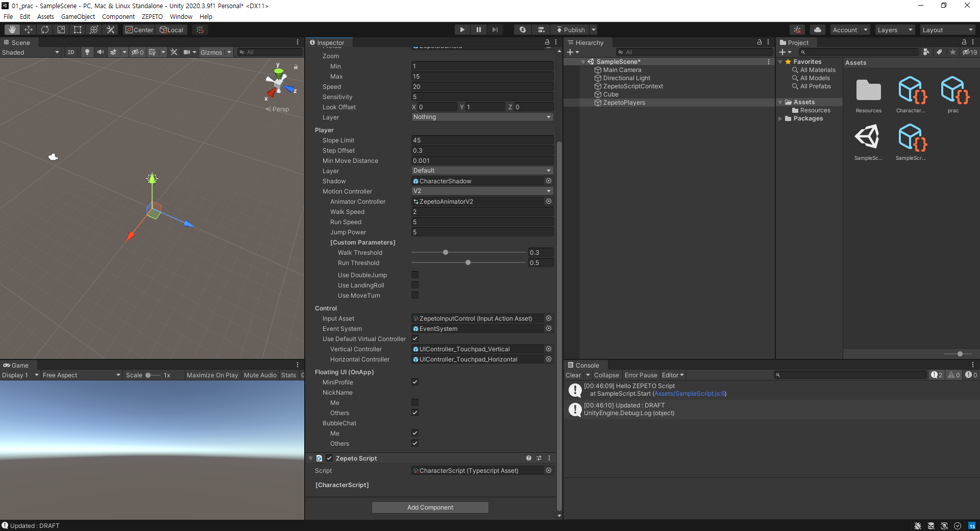
Task: Open Assets/SampleScript.js:6 link in console
Action: (689, 394)
